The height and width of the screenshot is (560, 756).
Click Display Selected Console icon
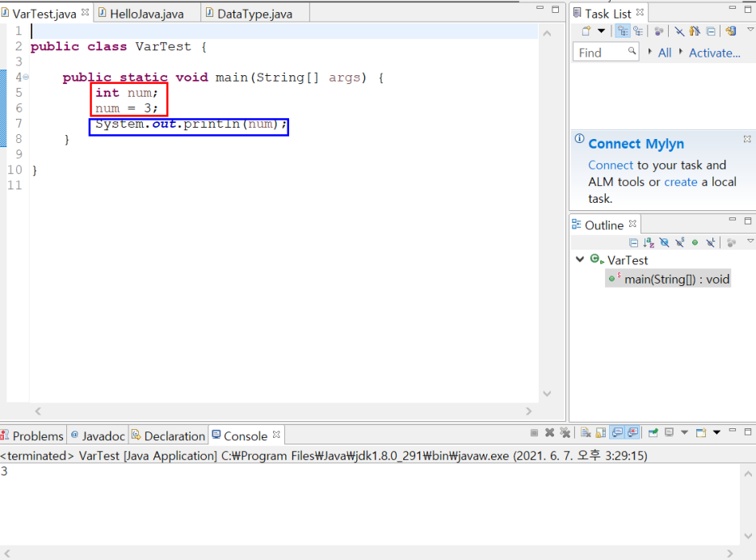click(x=670, y=432)
